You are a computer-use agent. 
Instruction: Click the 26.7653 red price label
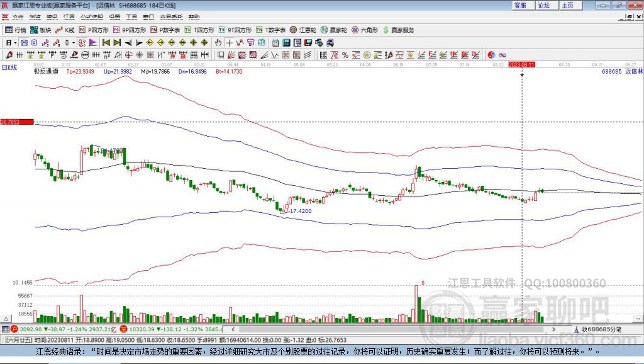17,122
